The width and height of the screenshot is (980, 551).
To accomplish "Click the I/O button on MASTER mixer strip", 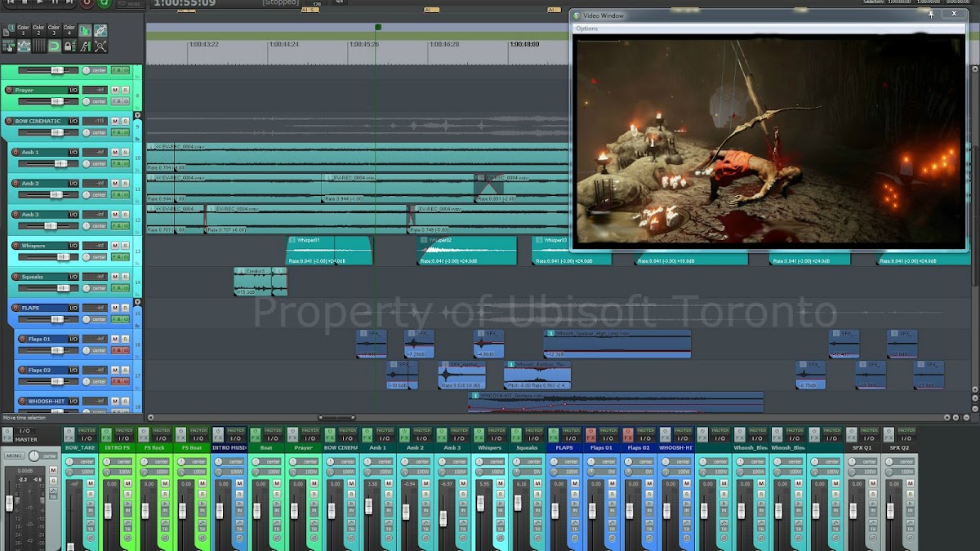I will 24,430.
